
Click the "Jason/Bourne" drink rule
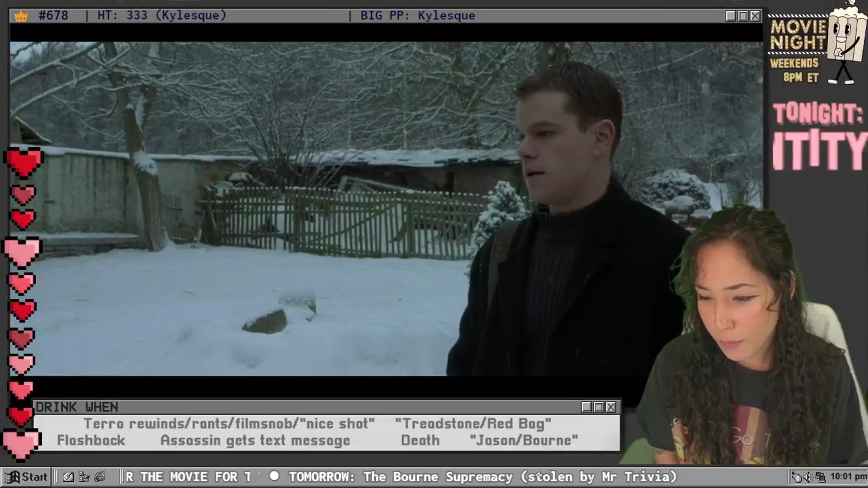point(524,441)
